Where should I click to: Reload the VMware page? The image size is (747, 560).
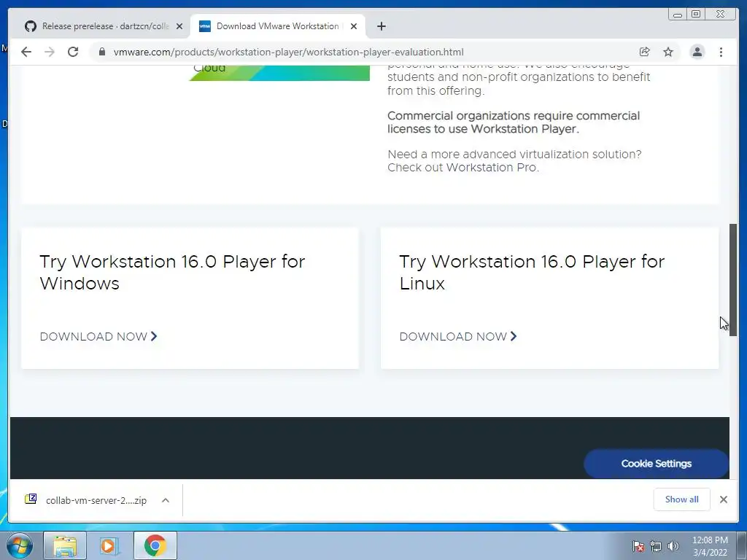(73, 52)
